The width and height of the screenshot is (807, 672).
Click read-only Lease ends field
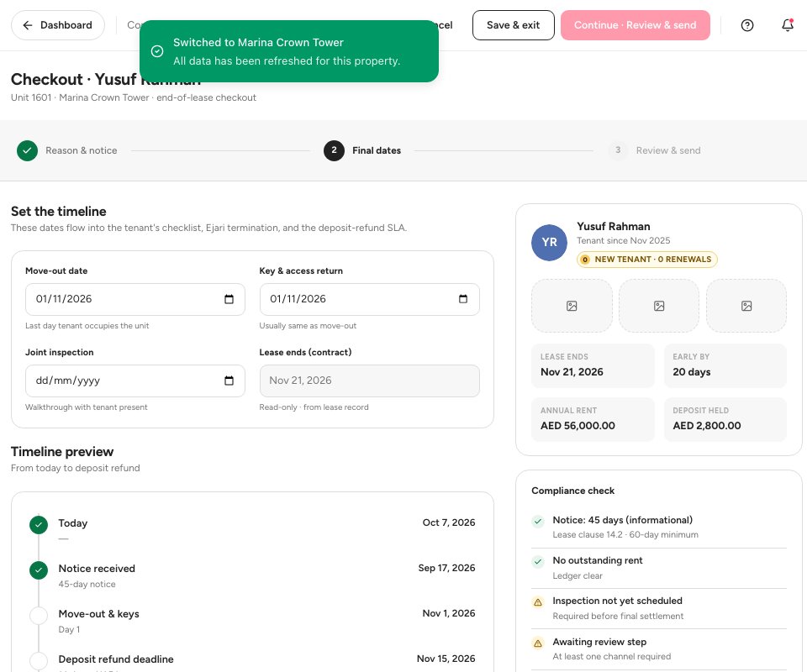pyautogui.click(x=369, y=381)
